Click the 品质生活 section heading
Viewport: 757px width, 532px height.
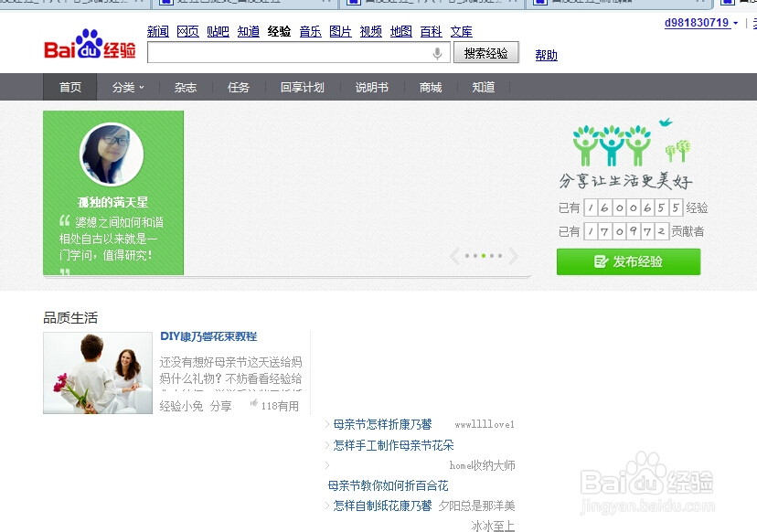(70, 318)
